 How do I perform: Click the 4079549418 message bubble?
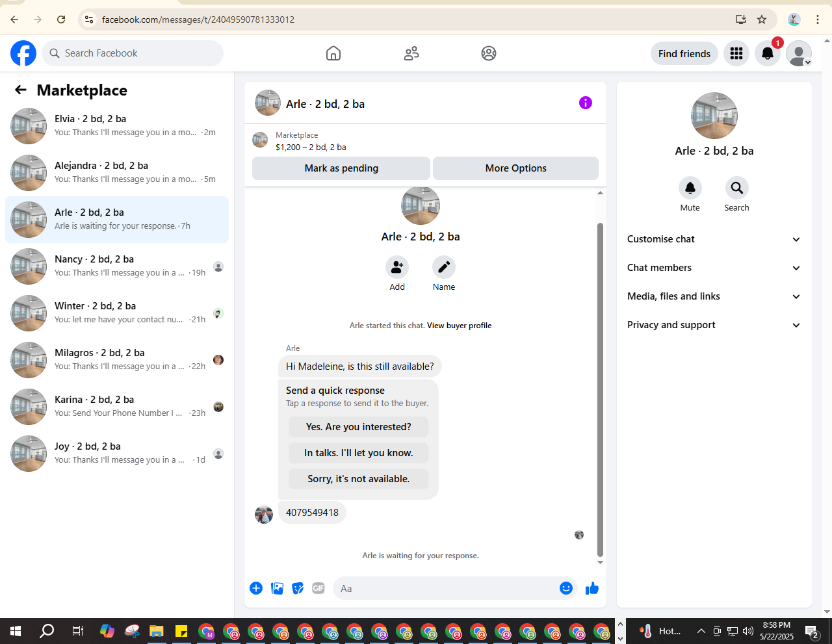pyautogui.click(x=312, y=513)
